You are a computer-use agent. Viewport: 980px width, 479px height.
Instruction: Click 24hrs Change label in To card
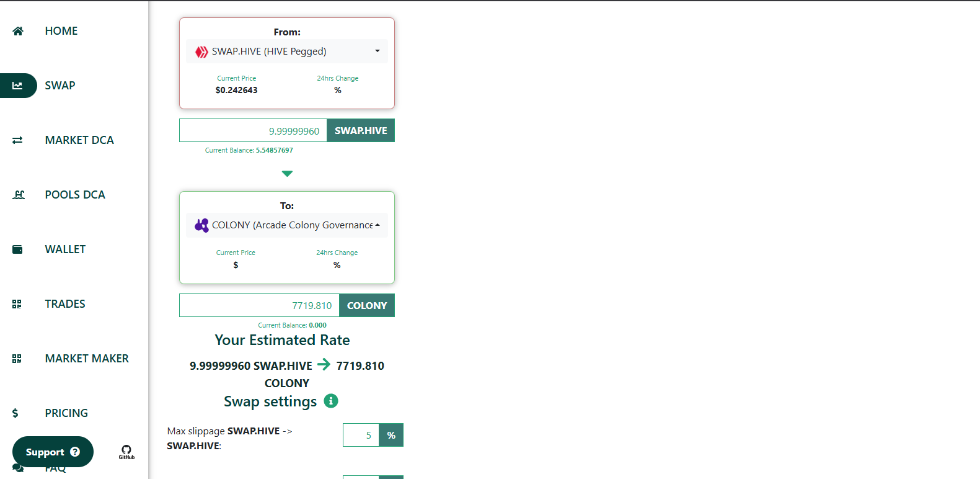click(x=337, y=253)
